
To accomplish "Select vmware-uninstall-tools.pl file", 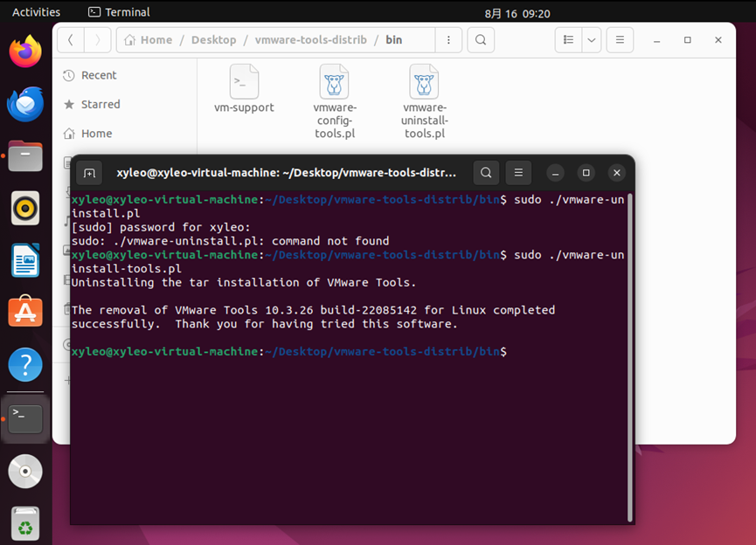I will [x=425, y=101].
